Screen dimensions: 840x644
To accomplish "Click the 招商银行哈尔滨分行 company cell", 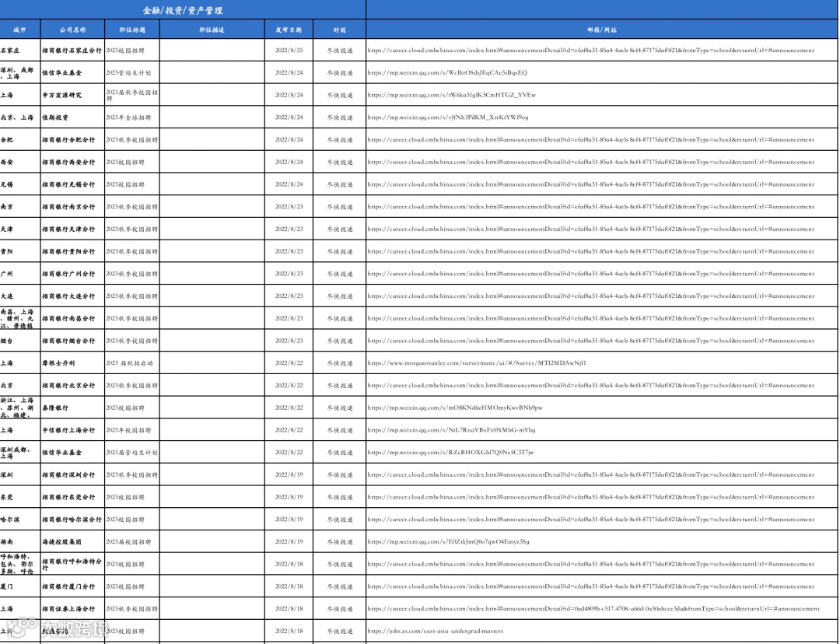I will click(x=72, y=520).
